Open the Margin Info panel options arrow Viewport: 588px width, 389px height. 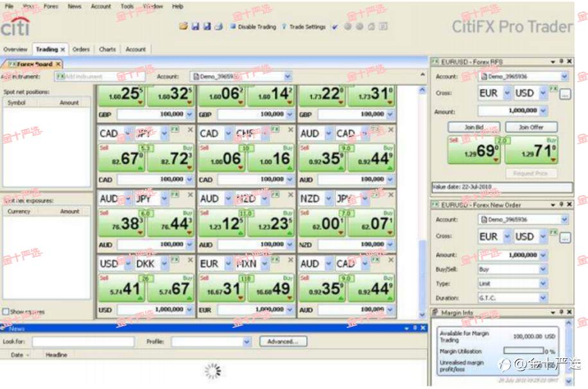[553, 312]
